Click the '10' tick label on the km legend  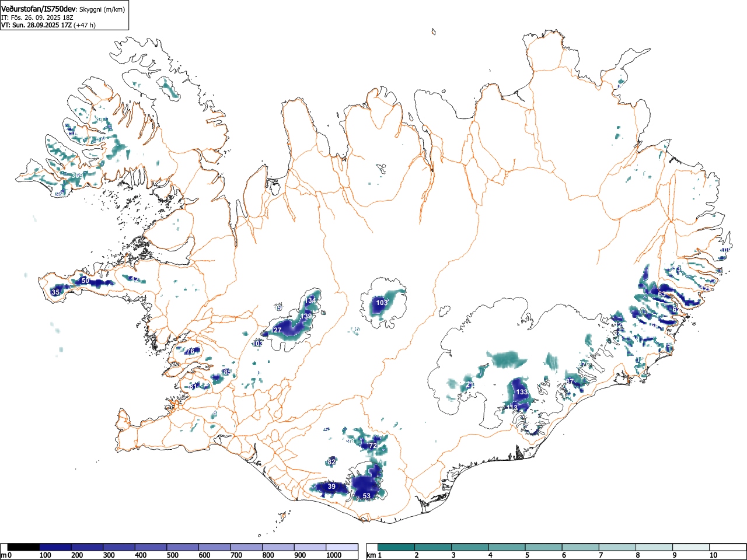point(713,555)
